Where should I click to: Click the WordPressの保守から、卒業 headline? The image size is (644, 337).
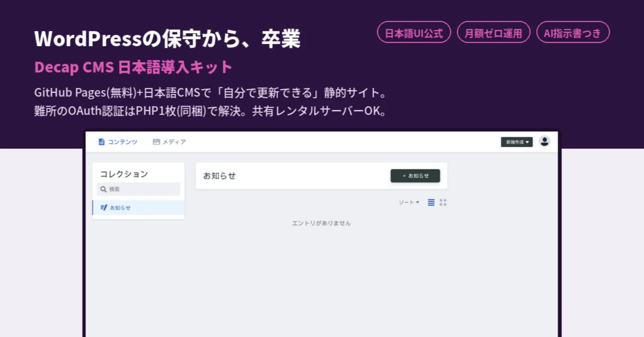(168, 39)
